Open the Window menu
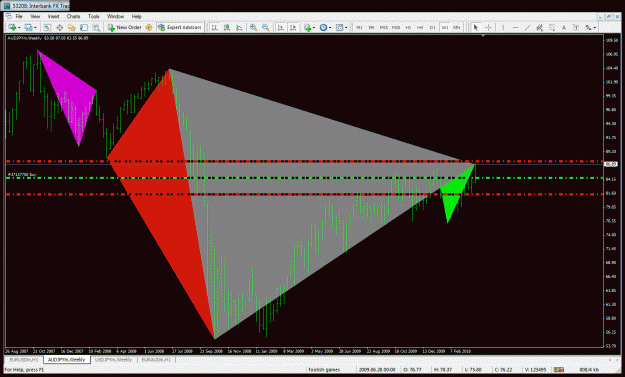625x377 pixels. coord(116,16)
